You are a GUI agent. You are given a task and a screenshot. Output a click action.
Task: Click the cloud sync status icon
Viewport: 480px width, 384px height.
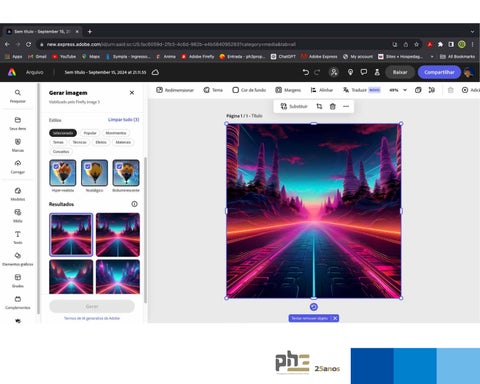tap(155, 72)
